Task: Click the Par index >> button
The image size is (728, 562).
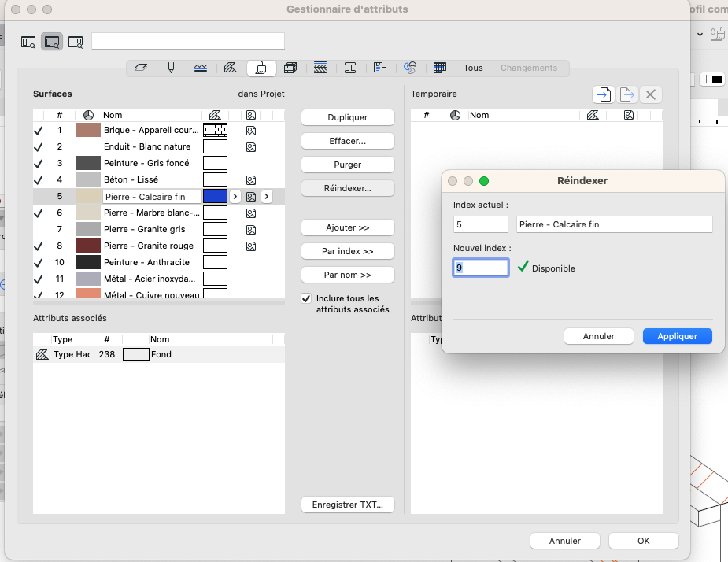Action: (x=348, y=251)
